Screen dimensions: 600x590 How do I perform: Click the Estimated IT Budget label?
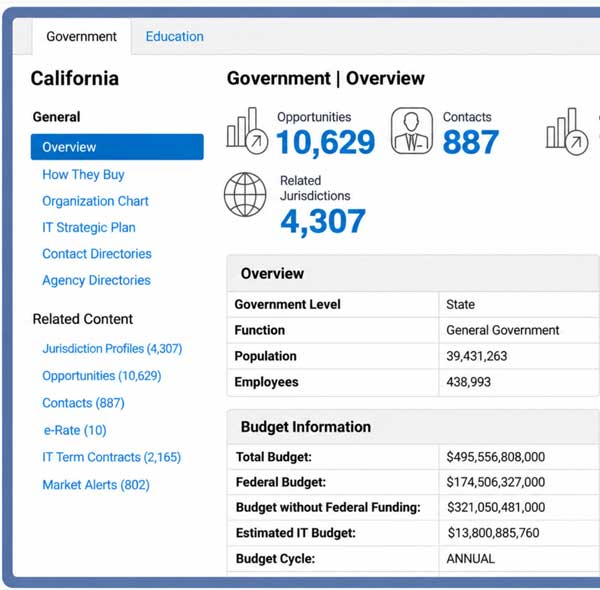tap(295, 533)
